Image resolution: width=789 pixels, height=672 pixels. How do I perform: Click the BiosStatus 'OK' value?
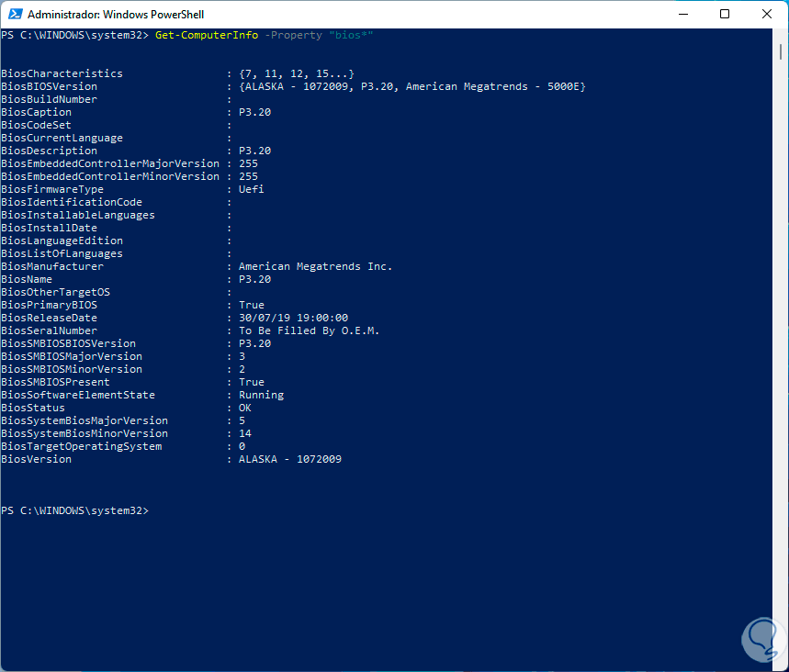point(245,408)
